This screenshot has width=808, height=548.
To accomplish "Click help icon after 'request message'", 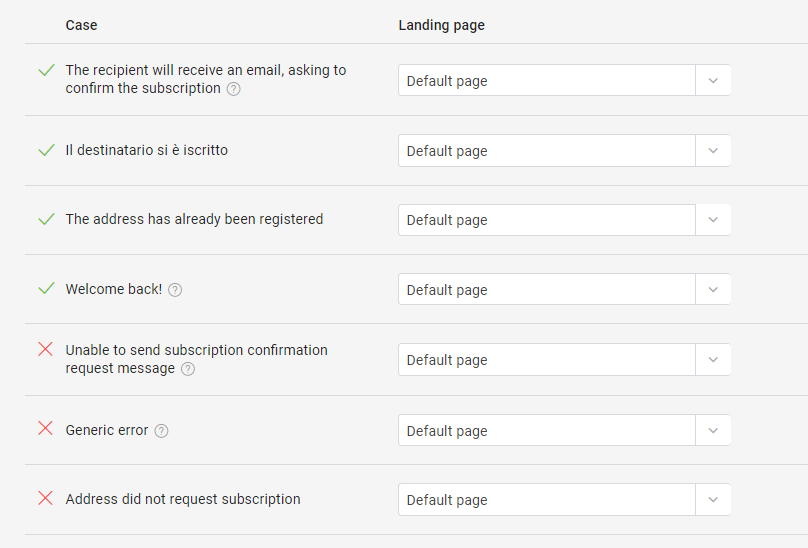I will coord(188,369).
